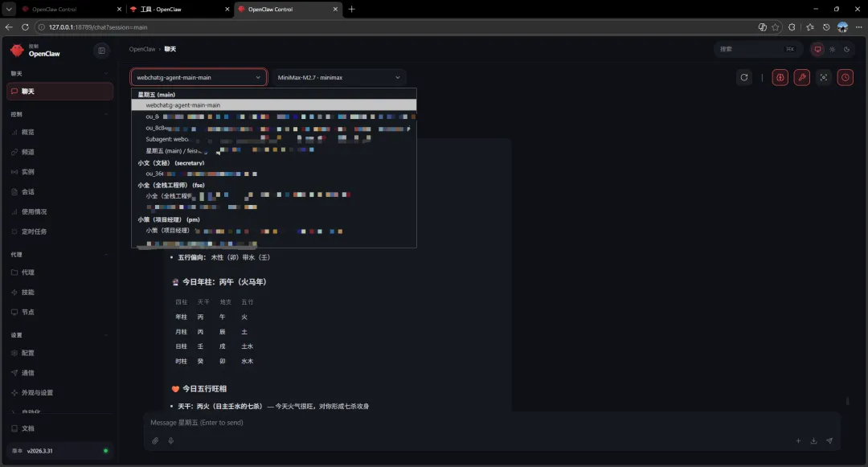Bookmark page with star icon
This screenshot has height=467, width=868.
tap(776, 27)
